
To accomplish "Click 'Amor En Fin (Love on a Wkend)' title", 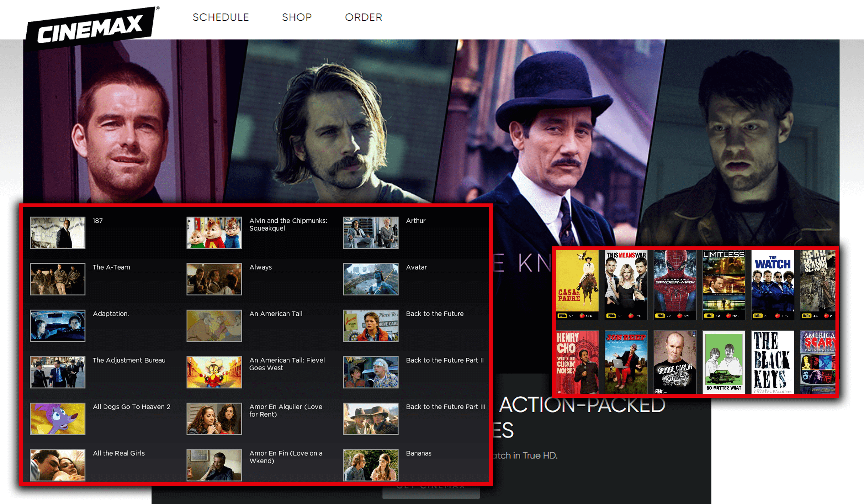I will pyautogui.click(x=286, y=457).
